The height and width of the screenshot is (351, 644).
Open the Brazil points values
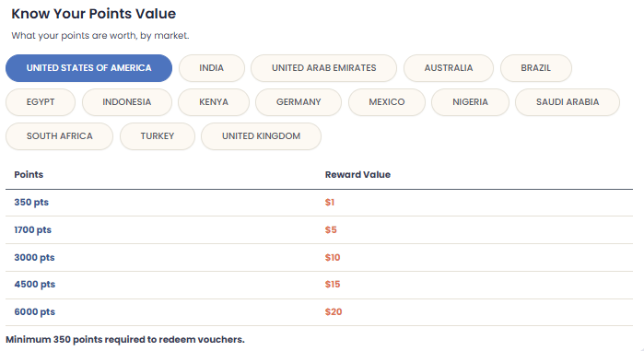click(x=535, y=68)
